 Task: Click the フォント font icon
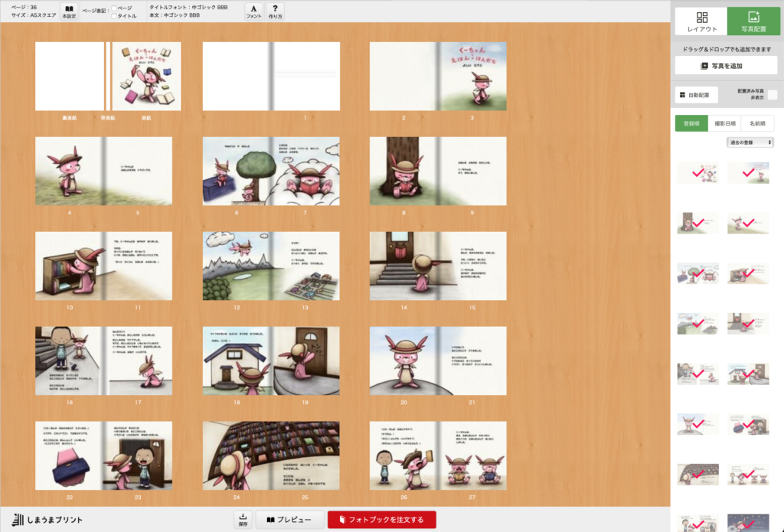pyautogui.click(x=253, y=11)
